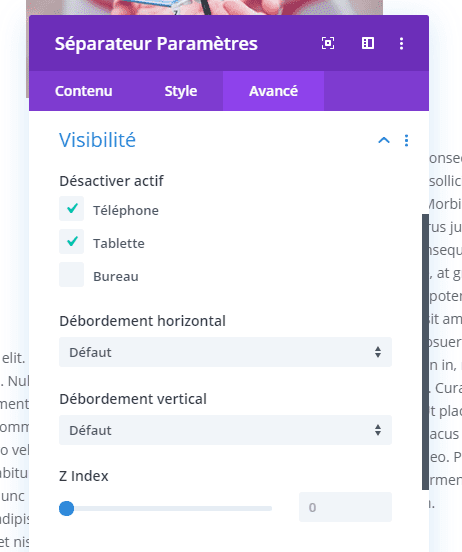Select the Avancé tab
This screenshot has width=462, height=552.
coord(273,91)
